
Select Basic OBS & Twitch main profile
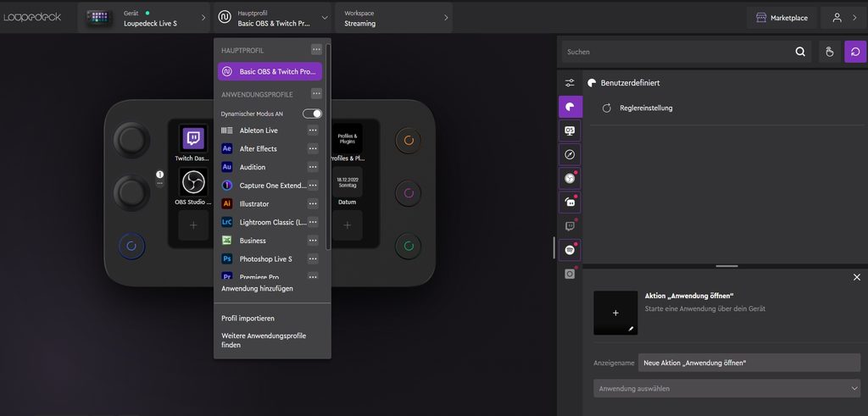(x=270, y=71)
